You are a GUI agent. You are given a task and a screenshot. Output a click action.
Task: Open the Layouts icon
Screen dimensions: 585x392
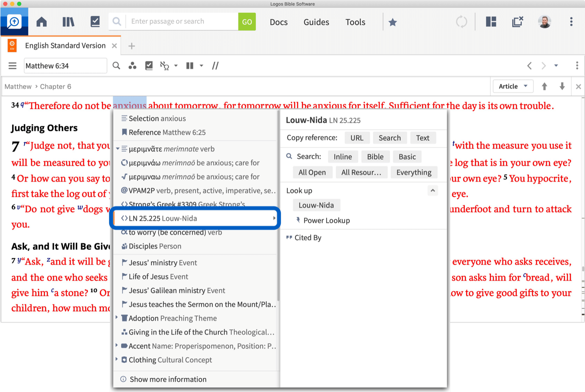click(491, 22)
